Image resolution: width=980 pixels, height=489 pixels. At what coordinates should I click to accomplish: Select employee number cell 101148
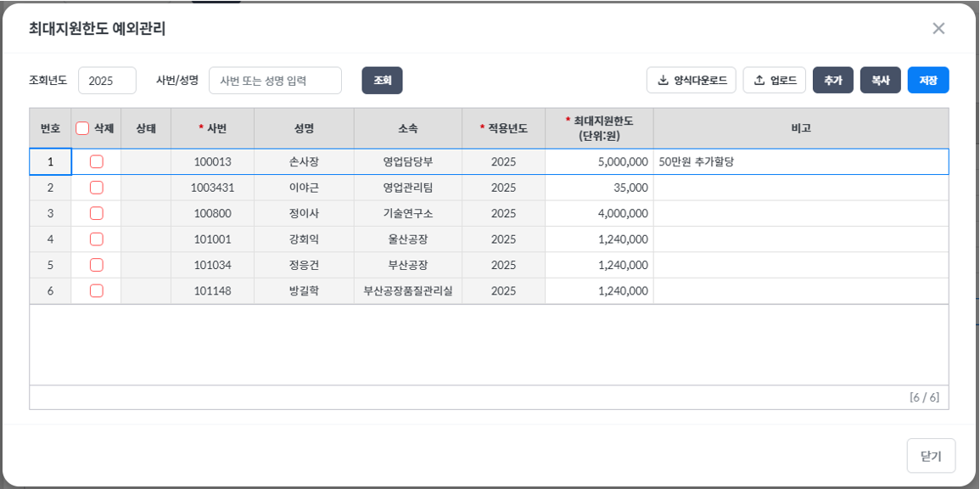tap(212, 290)
